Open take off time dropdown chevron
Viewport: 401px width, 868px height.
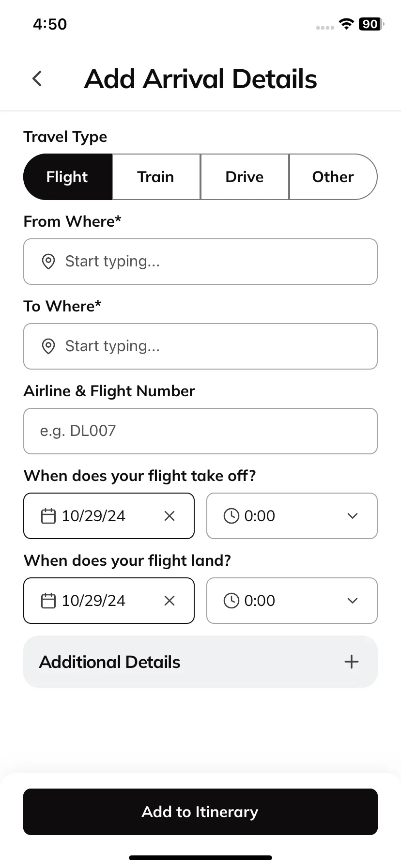point(353,516)
